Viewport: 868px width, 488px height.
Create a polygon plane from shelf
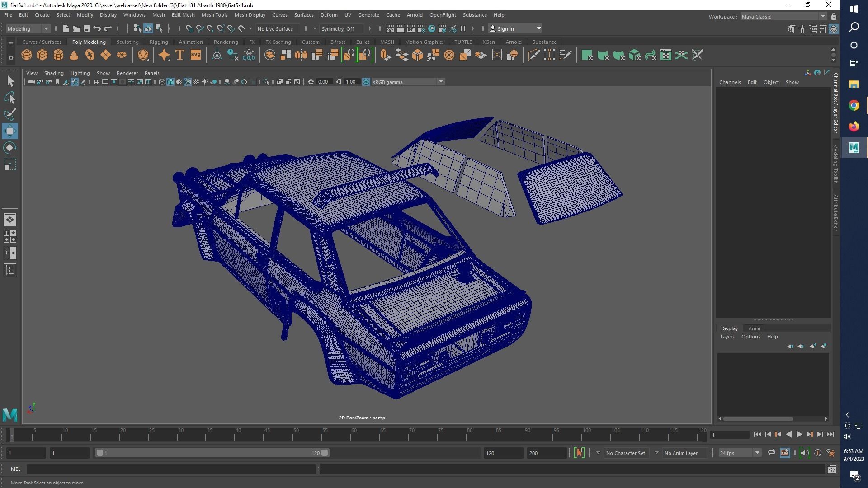tap(105, 55)
